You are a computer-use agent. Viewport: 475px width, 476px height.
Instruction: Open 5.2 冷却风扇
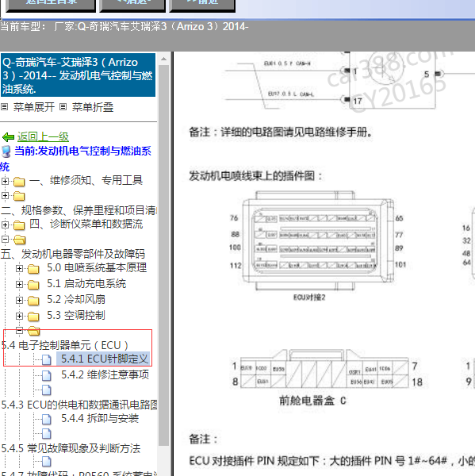76,299
